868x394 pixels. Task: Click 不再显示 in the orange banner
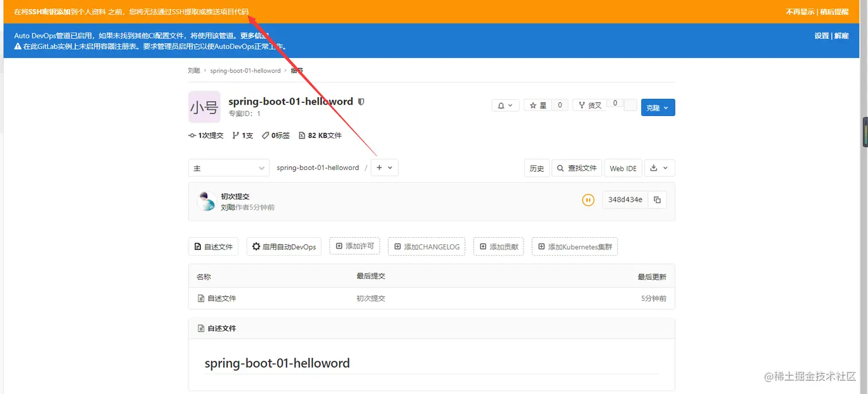click(x=800, y=12)
